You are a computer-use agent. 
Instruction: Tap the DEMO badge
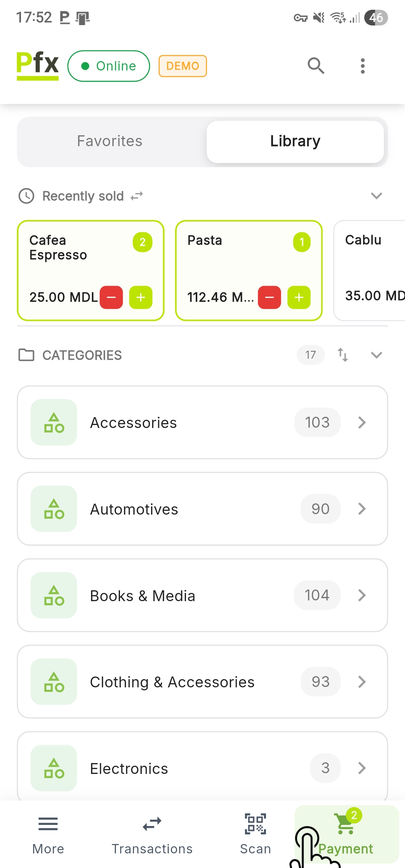click(x=183, y=66)
